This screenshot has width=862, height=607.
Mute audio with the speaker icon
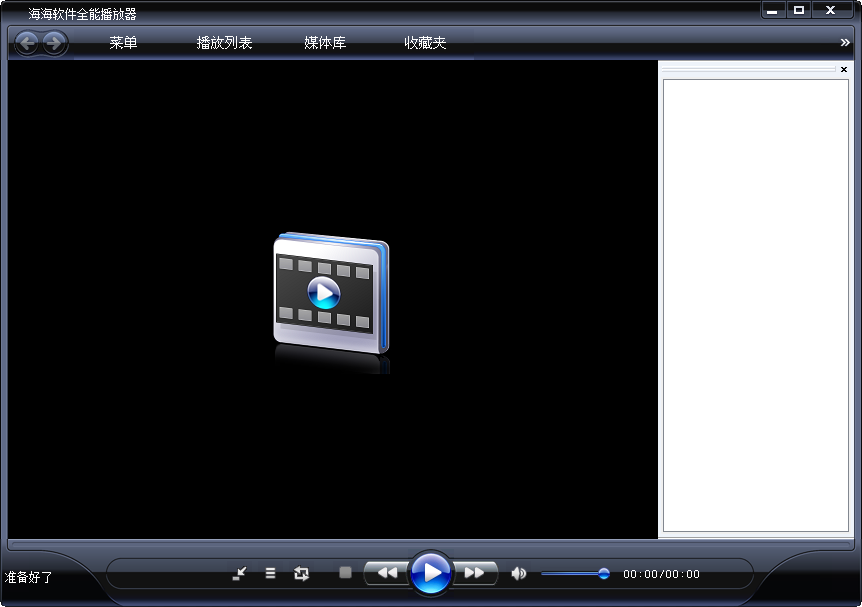tap(518, 573)
